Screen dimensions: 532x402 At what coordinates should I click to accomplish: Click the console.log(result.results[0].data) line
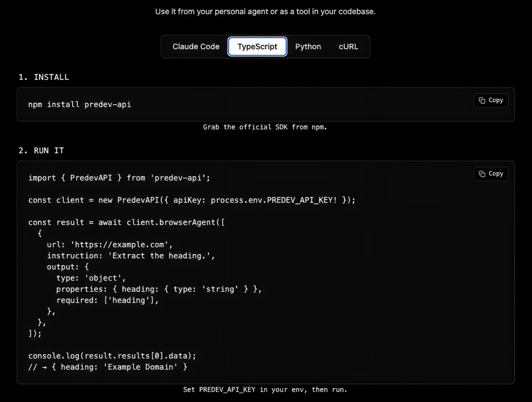(x=112, y=356)
